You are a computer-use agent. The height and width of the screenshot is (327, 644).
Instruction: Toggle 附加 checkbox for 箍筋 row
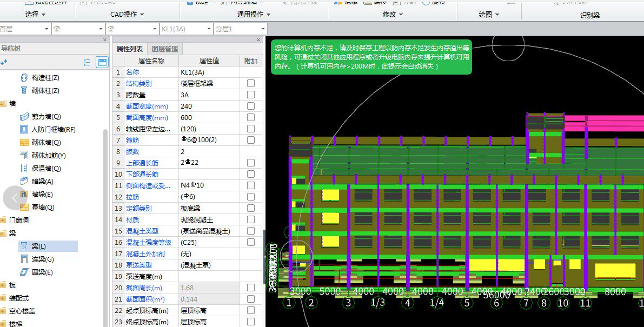pyautogui.click(x=250, y=140)
